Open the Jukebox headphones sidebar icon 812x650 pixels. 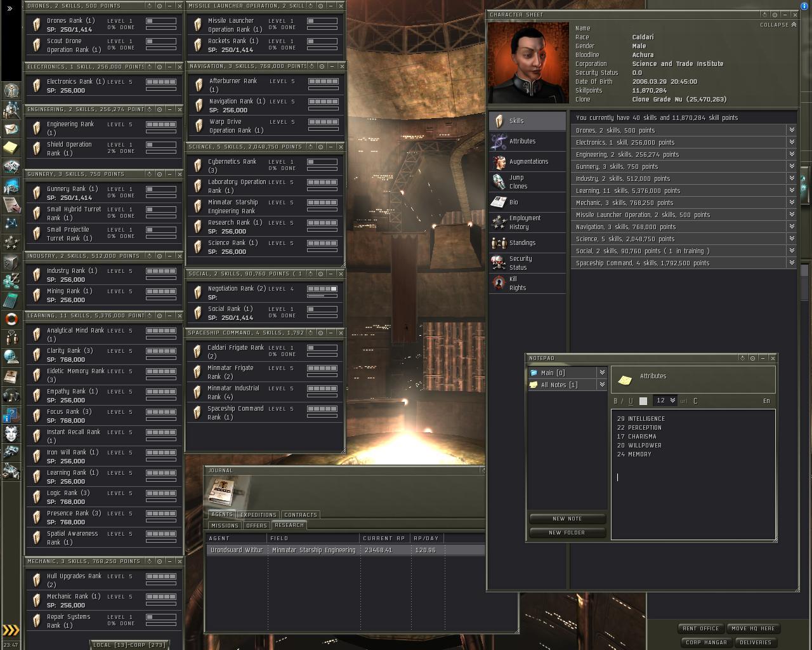click(11, 395)
